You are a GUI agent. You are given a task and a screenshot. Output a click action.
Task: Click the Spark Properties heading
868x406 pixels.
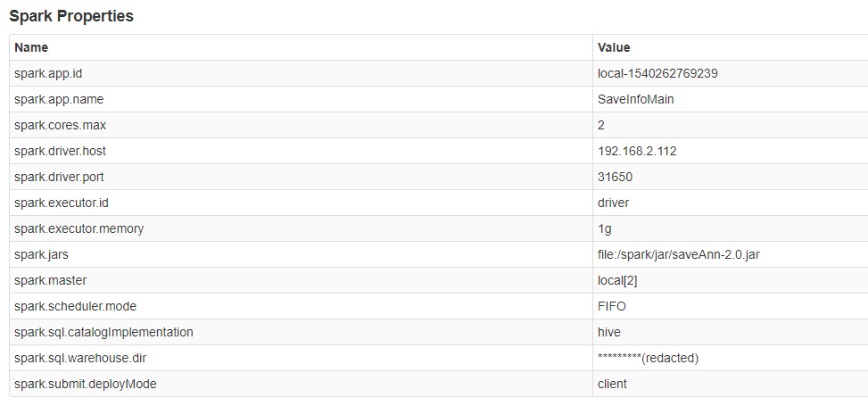coord(71,17)
